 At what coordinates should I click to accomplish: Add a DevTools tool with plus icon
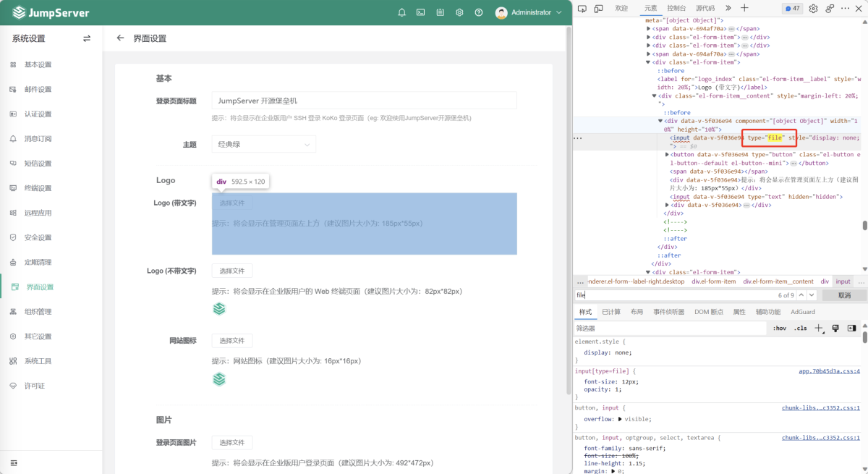click(x=744, y=8)
